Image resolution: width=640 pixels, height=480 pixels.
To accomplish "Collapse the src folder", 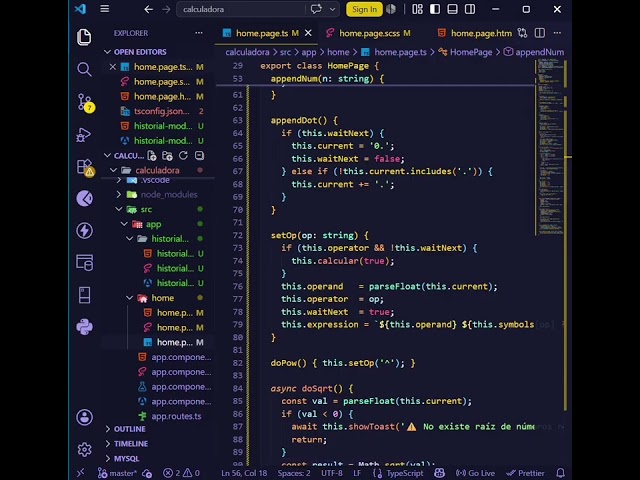I will tap(119, 209).
